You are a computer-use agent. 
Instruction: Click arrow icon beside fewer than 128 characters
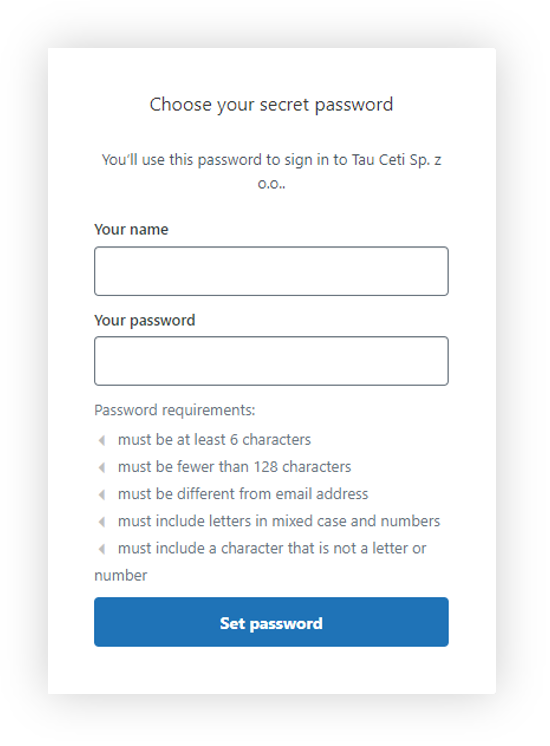click(102, 468)
